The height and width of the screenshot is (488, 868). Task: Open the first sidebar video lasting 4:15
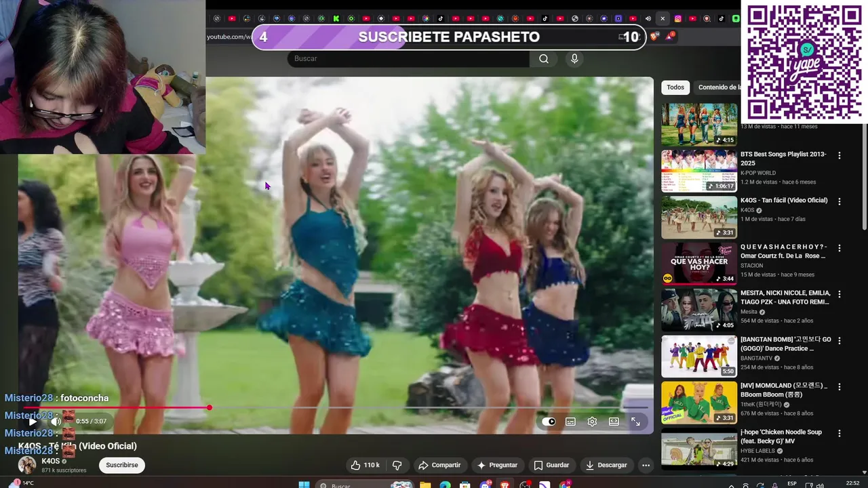[699, 124]
